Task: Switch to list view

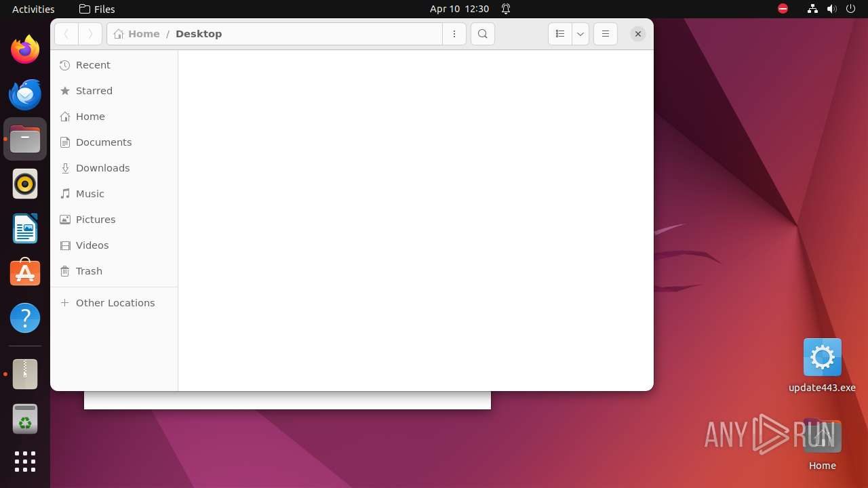Action: [x=559, y=34]
